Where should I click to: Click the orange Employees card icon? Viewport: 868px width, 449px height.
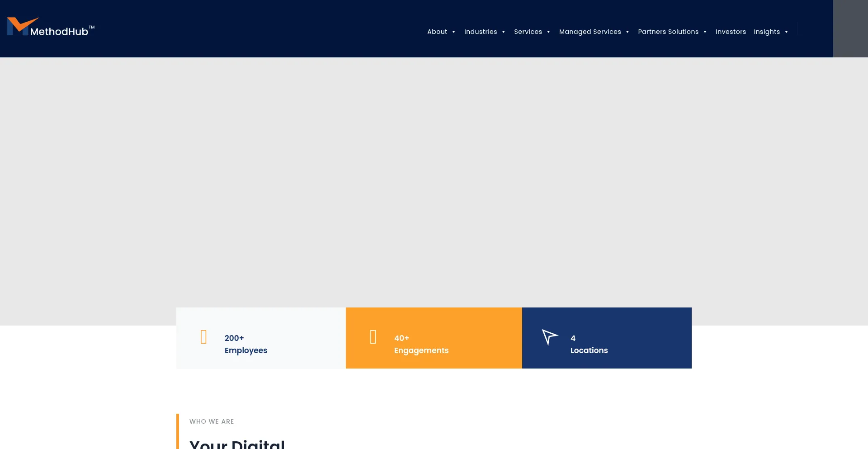pyautogui.click(x=203, y=337)
